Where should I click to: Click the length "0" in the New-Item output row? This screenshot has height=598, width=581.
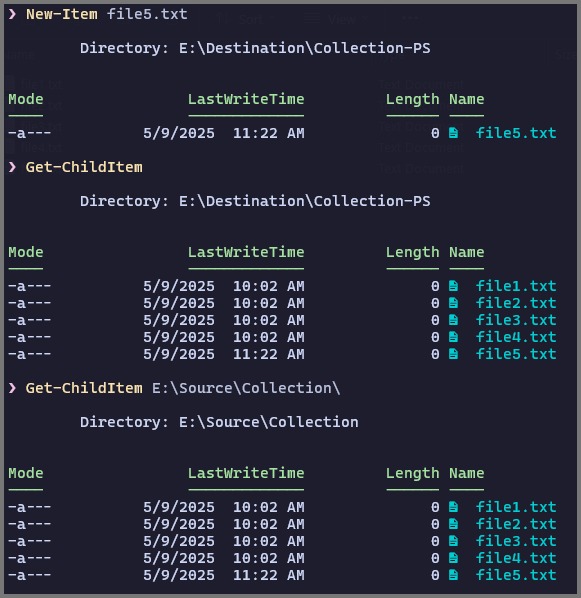coord(435,133)
